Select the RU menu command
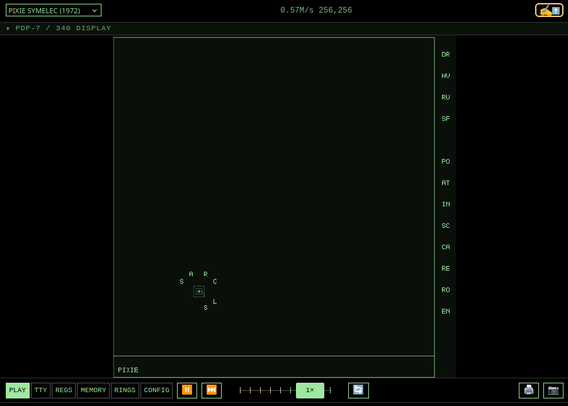This screenshot has height=406, width=568. coord(446,97)
